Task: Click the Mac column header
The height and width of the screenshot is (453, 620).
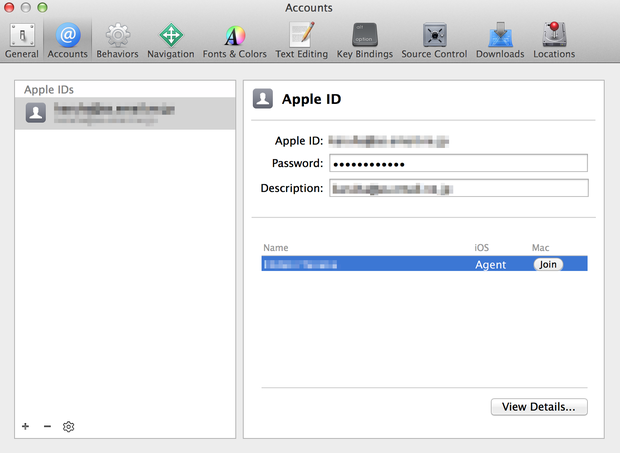Action: tap(541, 248)
